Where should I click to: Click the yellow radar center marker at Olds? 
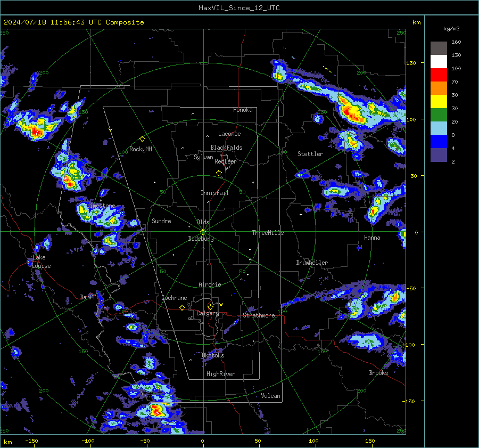[x=203, y=232]
